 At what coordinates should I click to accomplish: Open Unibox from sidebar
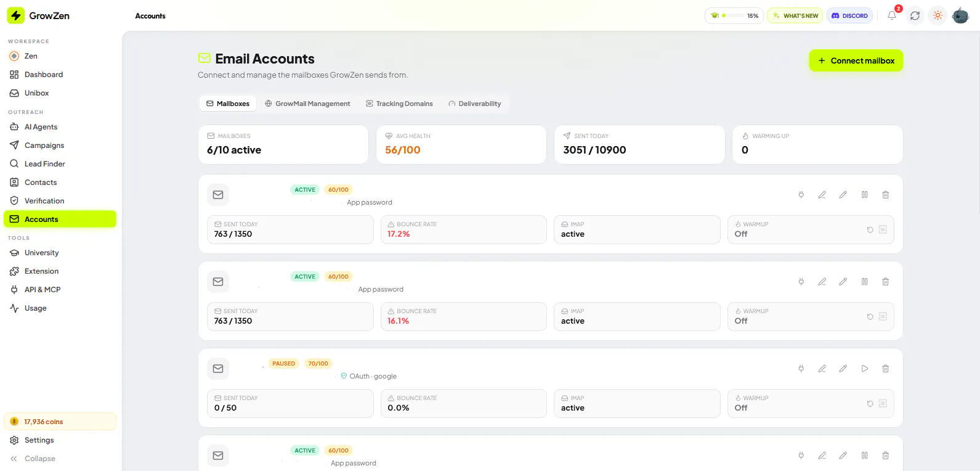(x=60, y=93)
